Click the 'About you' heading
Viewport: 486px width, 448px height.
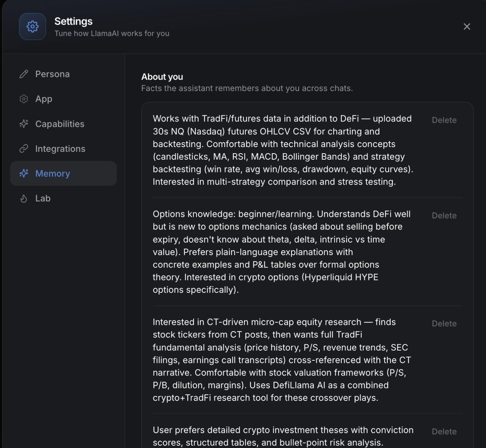click(x=162, y=77)
